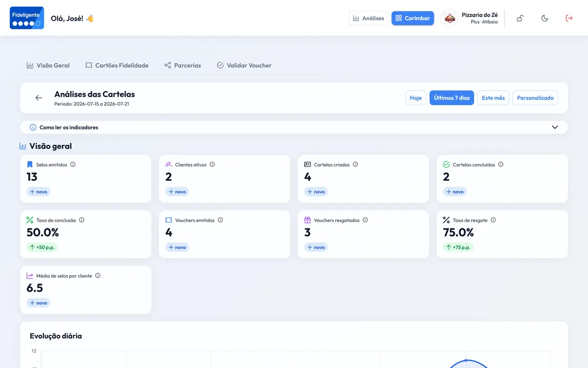
Task: Click the +50 p.p. badge
Action: [42, 247]
